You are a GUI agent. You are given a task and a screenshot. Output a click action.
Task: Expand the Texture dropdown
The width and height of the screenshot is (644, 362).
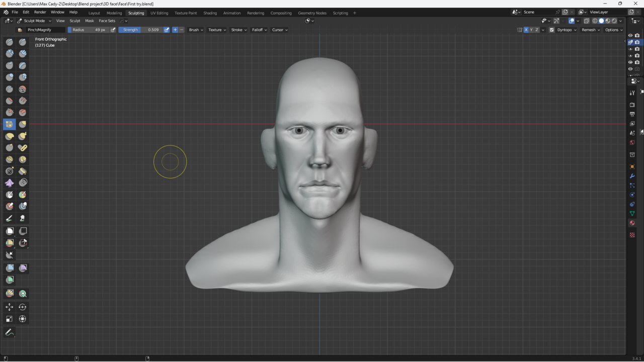[217, 30]
